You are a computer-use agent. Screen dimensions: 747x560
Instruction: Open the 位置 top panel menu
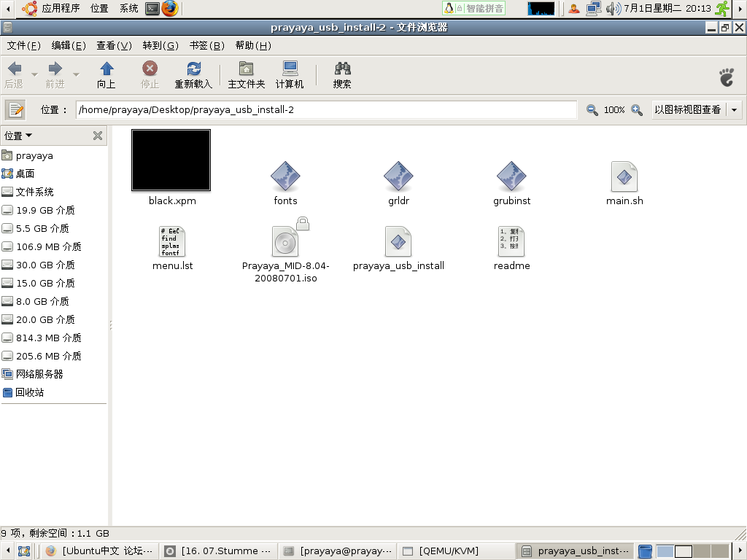99,8
